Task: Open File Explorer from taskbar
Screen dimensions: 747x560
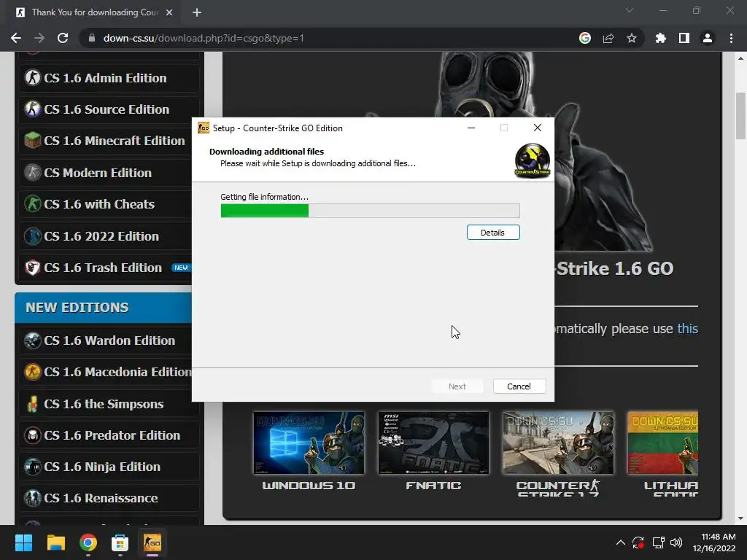Action: point(55,542)
